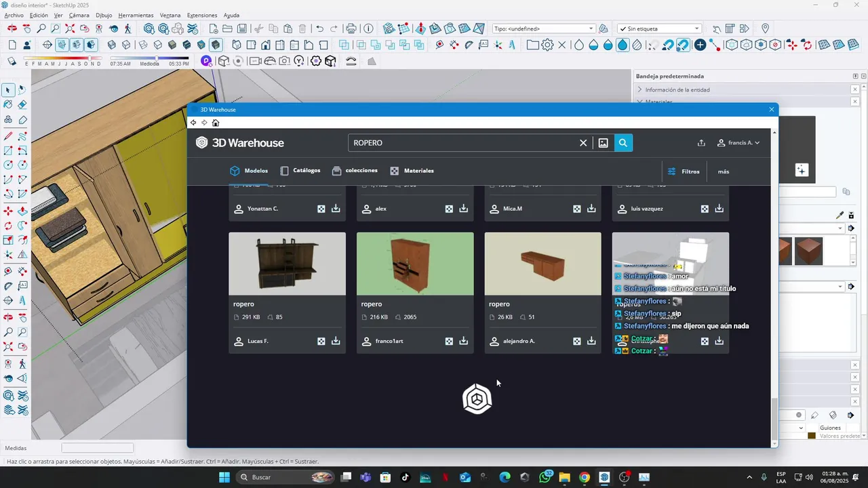Open the Sin etiqueta tag dropdown
This screenshot has width=868, height=488.
(658, 28)
